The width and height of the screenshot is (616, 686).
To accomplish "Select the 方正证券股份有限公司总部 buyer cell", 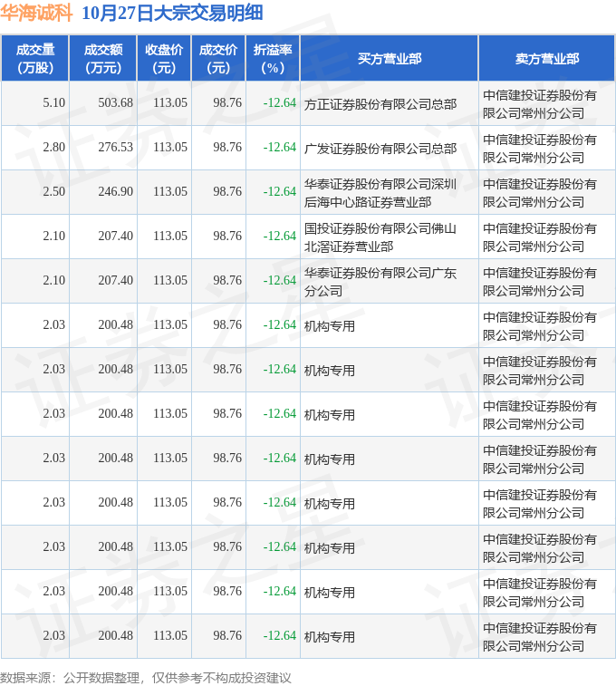I will [380, 103].
